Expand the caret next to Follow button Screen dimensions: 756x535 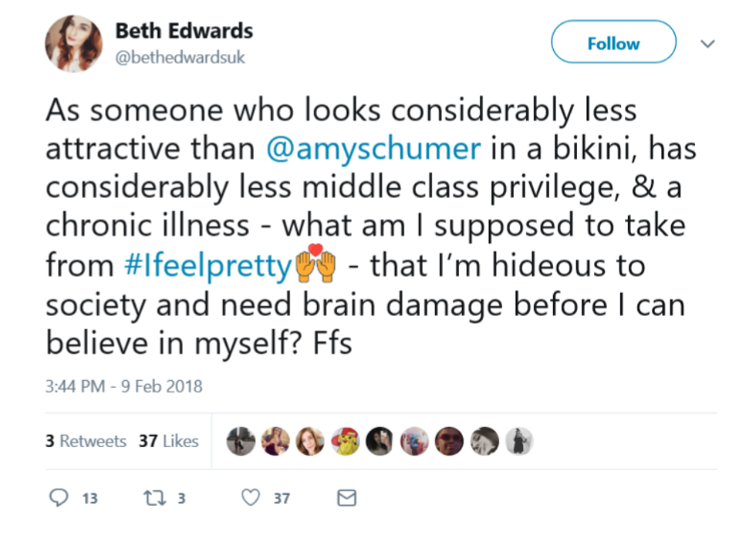(707, 44)
